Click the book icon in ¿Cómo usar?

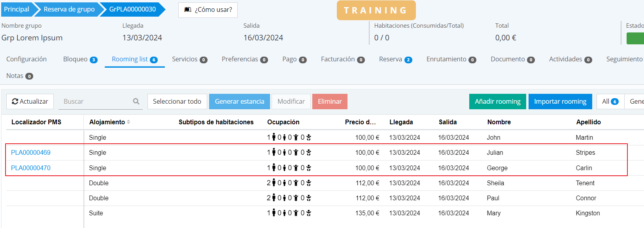[x=188, y=9]
